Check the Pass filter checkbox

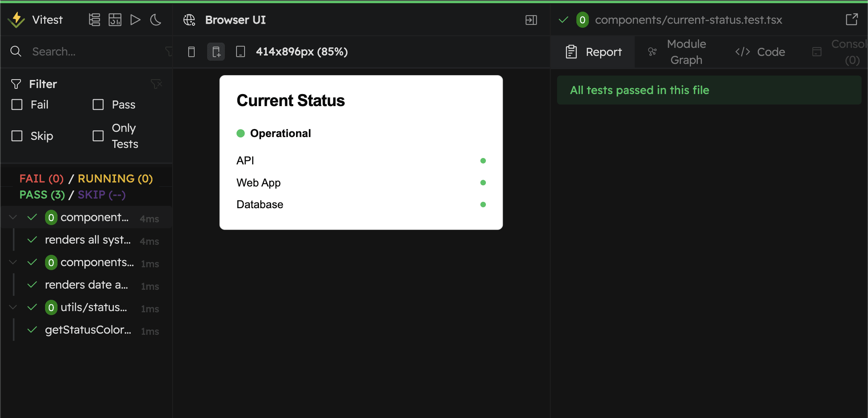[x=97, y=104]
